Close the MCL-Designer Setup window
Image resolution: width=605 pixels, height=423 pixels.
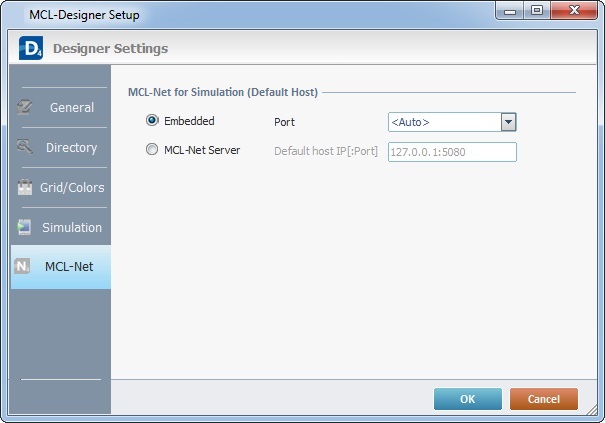[572, 14]
